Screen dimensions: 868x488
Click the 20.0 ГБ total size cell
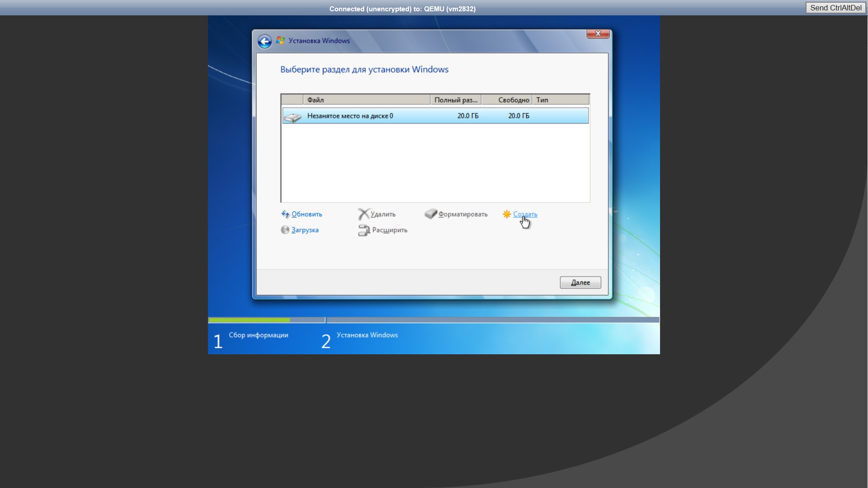pyautogui.click(x=468, y=116)
